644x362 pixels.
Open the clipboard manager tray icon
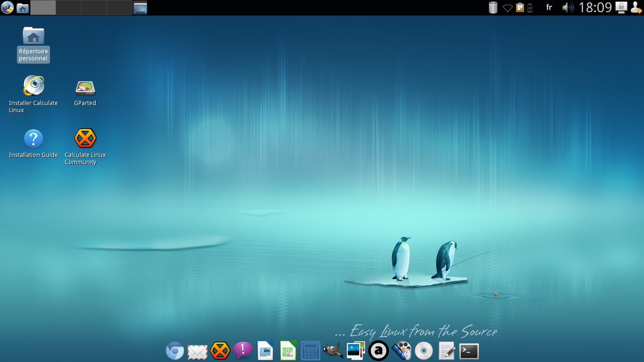click(520, 8)
